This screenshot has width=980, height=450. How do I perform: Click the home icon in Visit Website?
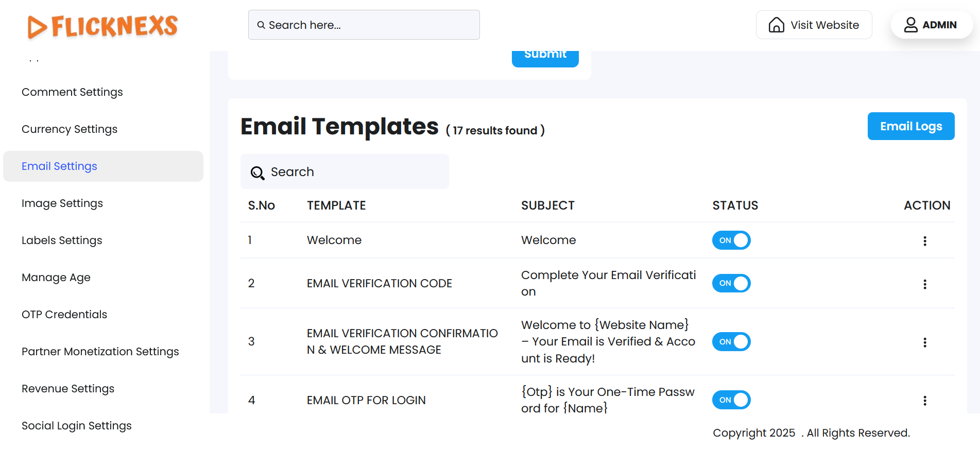[x=776, y=25]
